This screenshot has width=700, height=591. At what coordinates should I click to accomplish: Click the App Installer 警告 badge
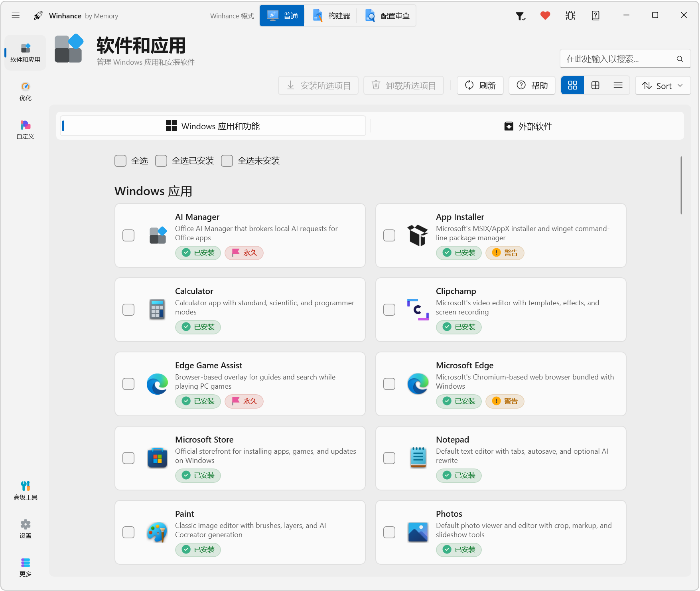[x=505, y=253]
